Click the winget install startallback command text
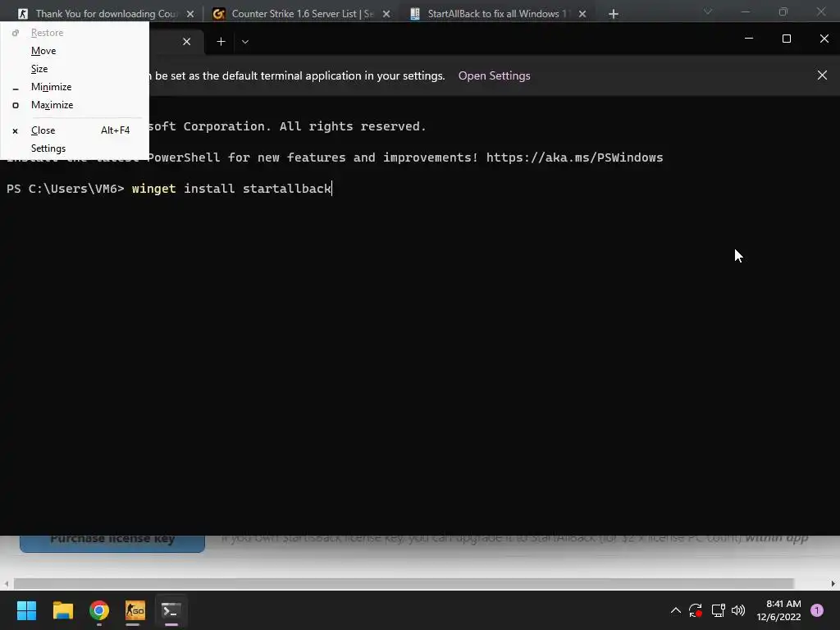Viewport: 840px width, 630px height. (x=231, y=189)
